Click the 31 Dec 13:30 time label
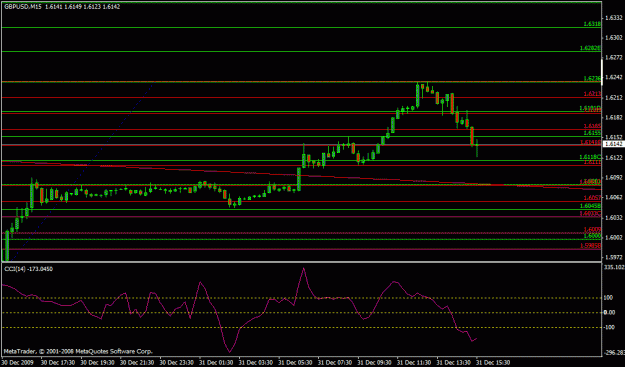The image size is (625, 367). [453, 363]
